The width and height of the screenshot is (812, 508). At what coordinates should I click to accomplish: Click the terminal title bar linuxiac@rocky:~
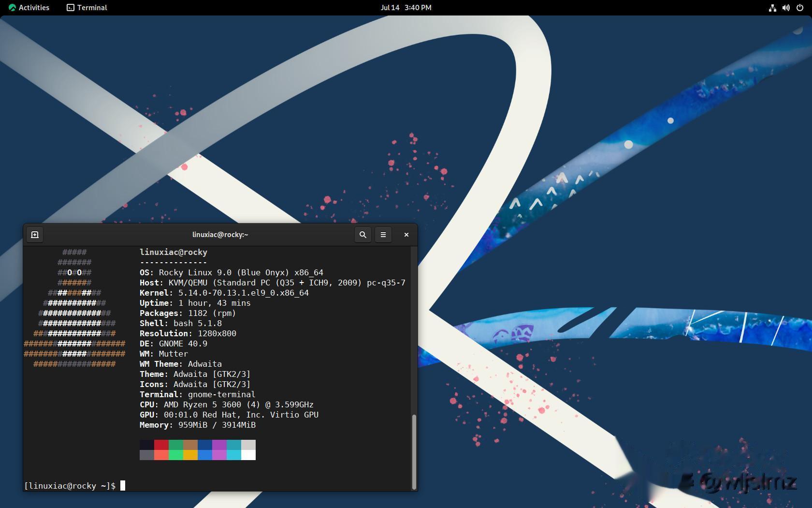point(220,235)
